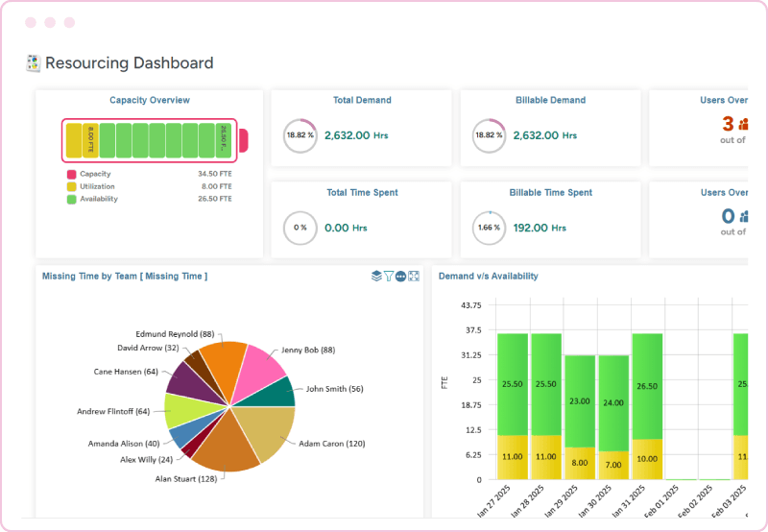Screen dimensions: 768x532
Task: Click the Jan 27 2025 yellow demand bar
Action: pyautogui.click(x=513, y=457)
